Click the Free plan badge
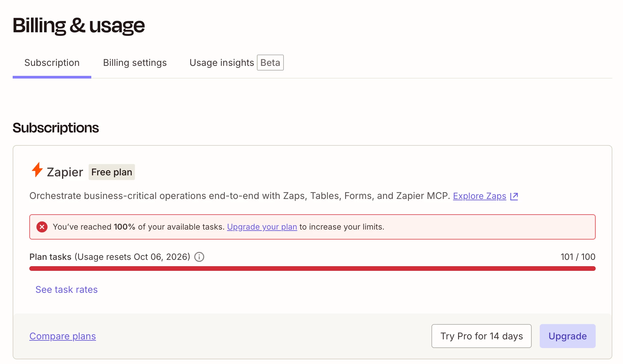 point(112,172)
